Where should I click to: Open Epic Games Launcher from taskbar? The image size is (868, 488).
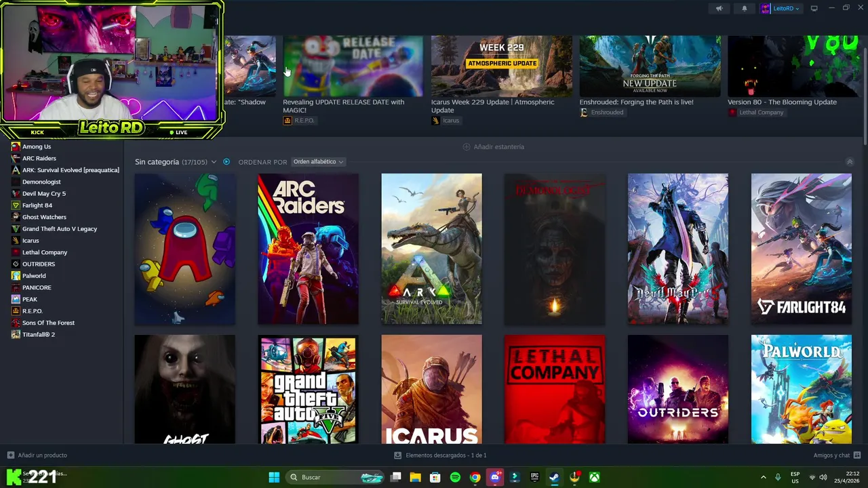click(x=534, y=477)
